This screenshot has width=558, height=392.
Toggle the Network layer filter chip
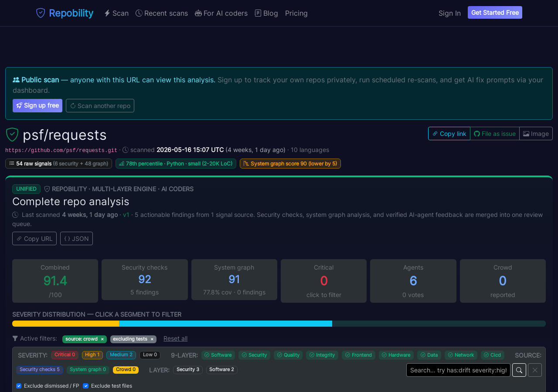(x=461, y=355)
